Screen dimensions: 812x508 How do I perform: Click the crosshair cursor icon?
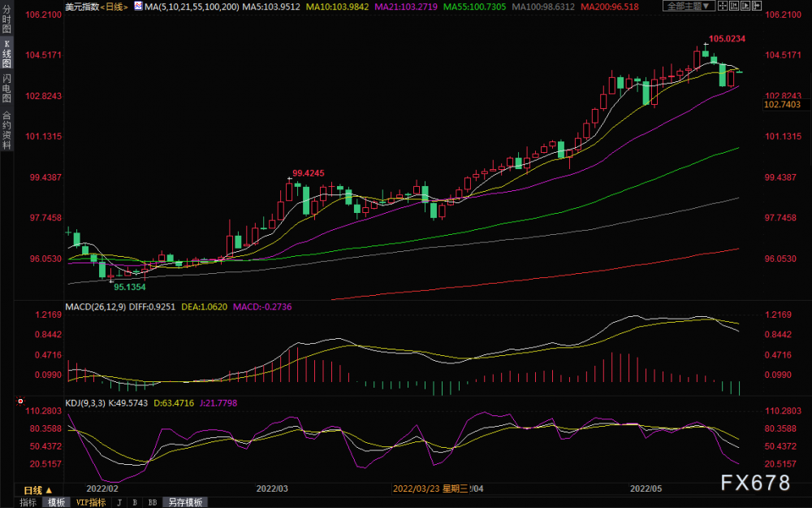point(723,6)
